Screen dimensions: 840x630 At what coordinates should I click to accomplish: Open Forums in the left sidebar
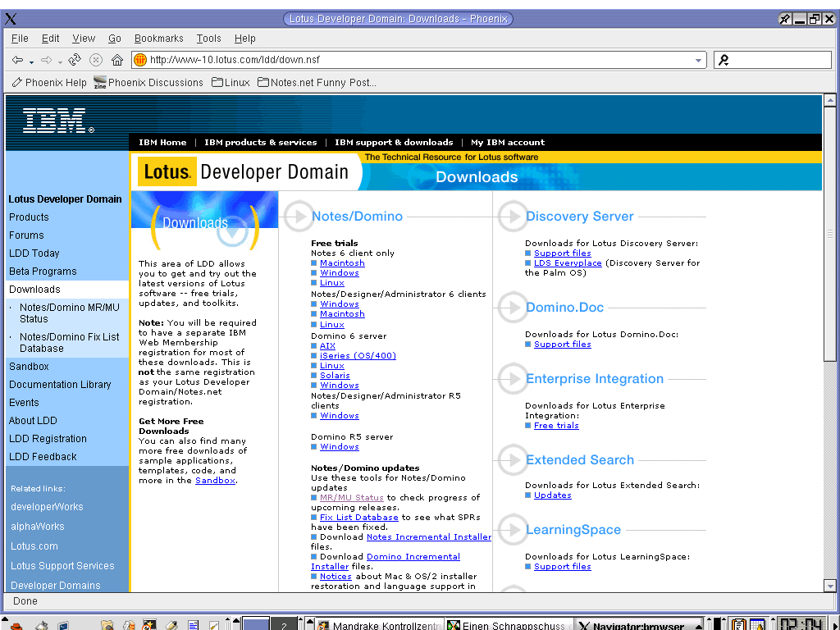point(26,235)
